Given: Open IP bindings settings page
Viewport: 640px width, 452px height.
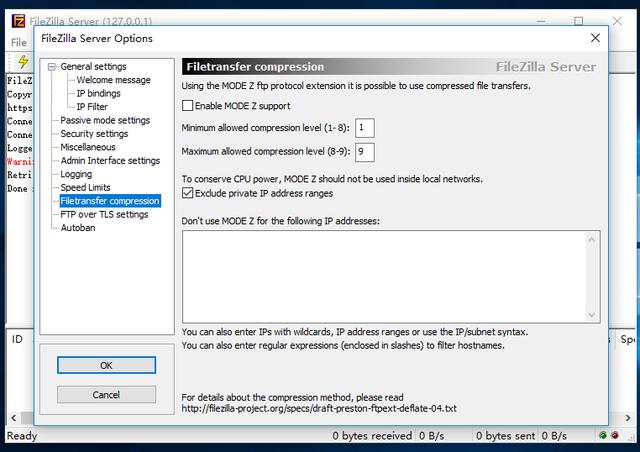Looking at the screenshot, I should 98,94.
